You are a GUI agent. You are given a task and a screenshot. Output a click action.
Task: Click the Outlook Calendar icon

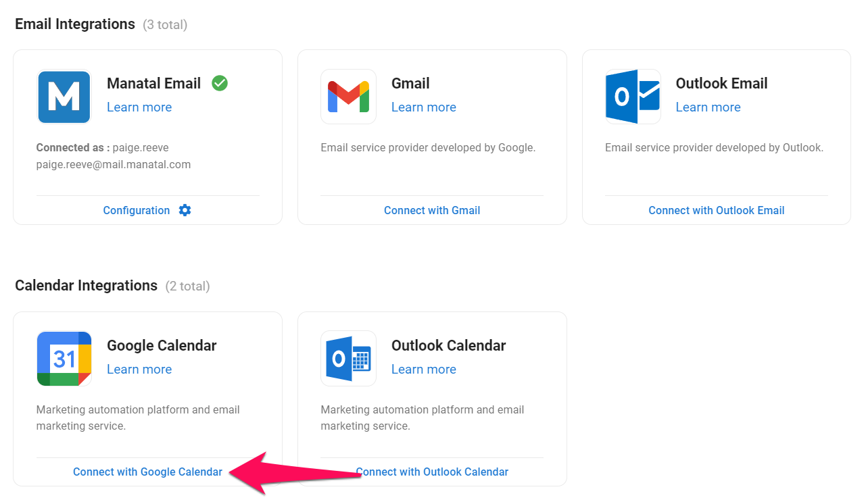pos(348,359)
